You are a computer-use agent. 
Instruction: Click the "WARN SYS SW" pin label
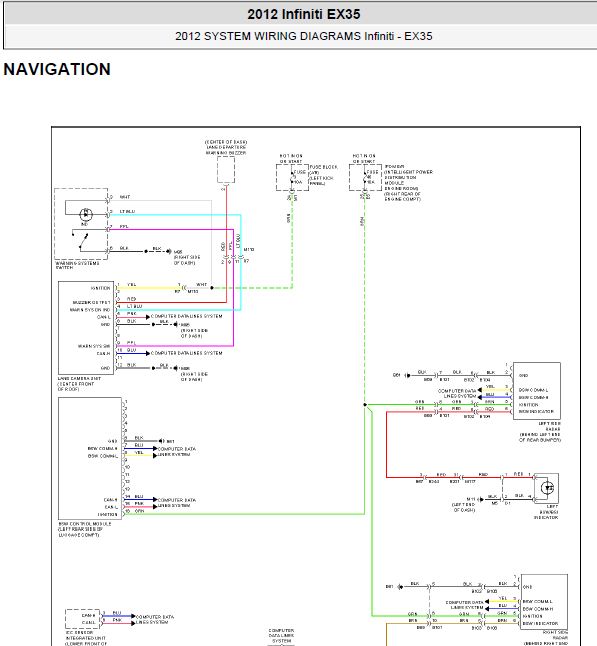pos(94,346)
